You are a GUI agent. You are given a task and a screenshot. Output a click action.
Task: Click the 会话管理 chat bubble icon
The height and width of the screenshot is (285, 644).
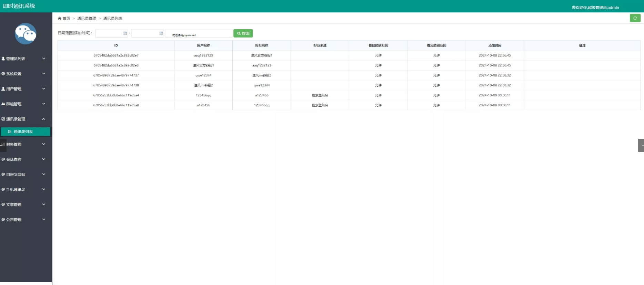coord(3,159)
